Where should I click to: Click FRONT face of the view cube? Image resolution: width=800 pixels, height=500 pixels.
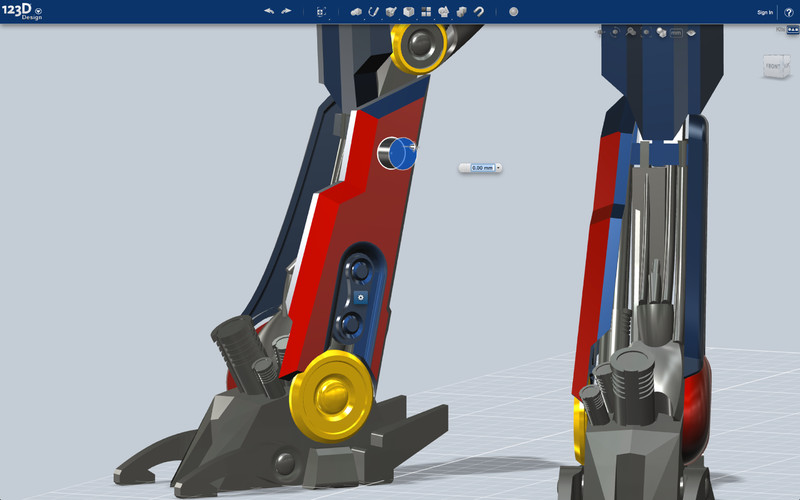pos(774,67)
